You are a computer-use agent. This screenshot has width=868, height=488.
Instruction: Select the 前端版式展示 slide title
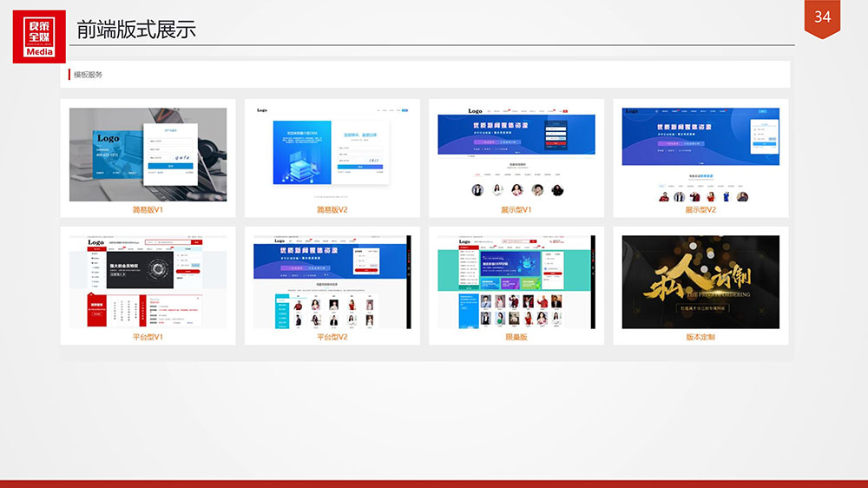coord(136,30)
